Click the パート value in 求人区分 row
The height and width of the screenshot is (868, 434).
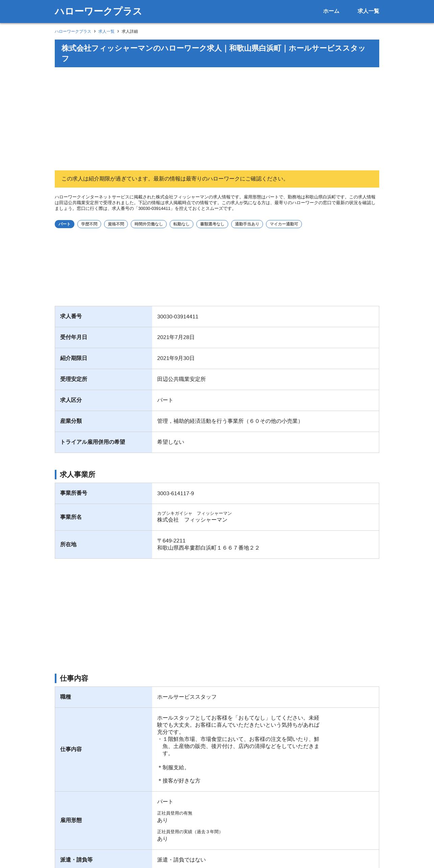[165, 400]
